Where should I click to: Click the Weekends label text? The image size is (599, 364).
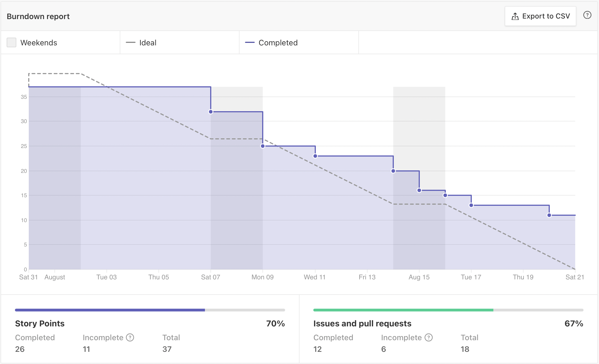tap(39, 43)
